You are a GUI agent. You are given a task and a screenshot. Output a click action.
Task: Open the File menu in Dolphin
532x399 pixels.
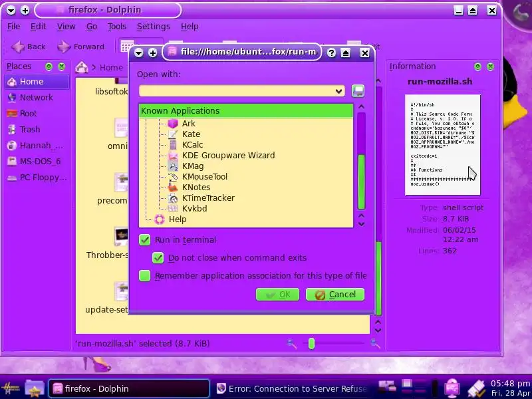click(x=13, y=27)
